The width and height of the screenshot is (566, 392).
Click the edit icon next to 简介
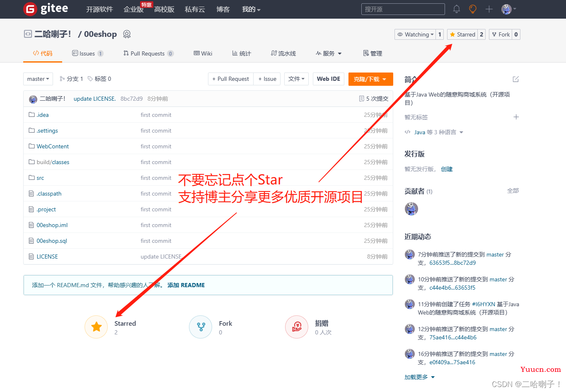(x=516, y=79)
